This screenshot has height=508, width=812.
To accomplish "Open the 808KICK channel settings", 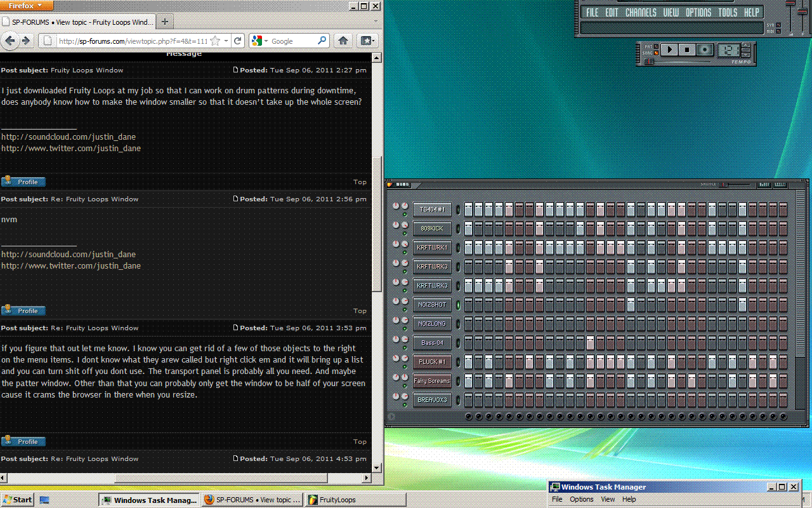I will (432, 229).
